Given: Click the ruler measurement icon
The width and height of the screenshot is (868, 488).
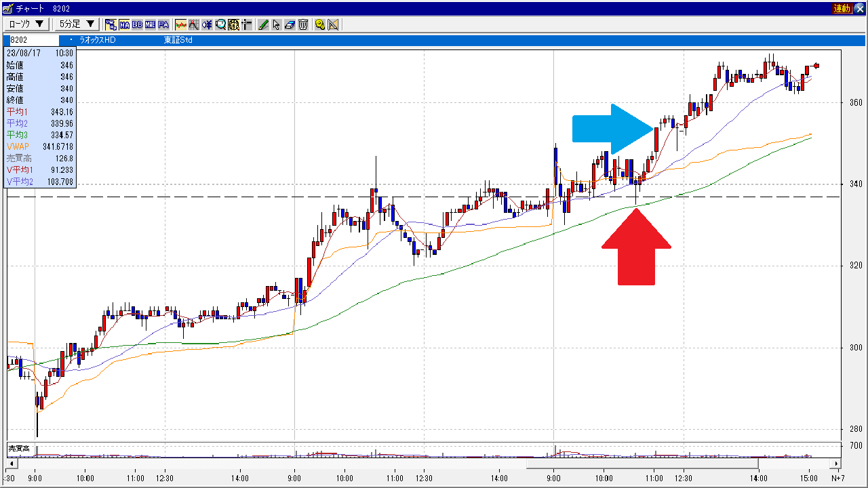Looking at the screenshot, I should coord(333,24).
